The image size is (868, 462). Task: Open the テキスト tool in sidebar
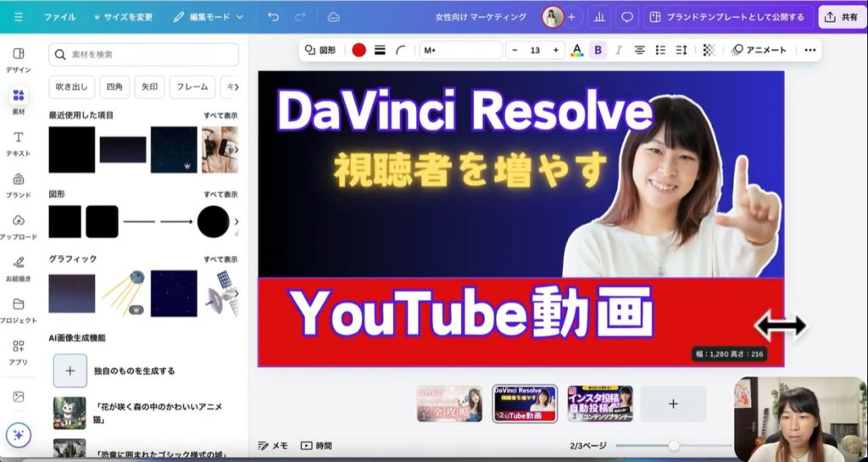tap(19, 142)
